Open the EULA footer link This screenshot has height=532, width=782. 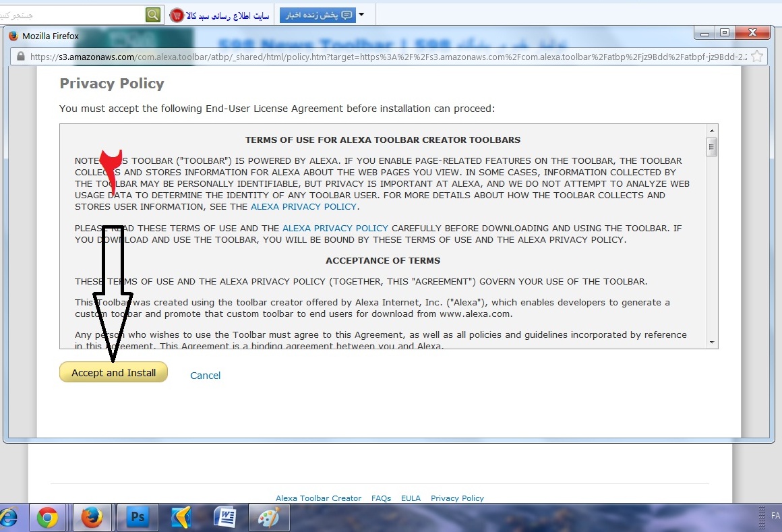(411, 498)
